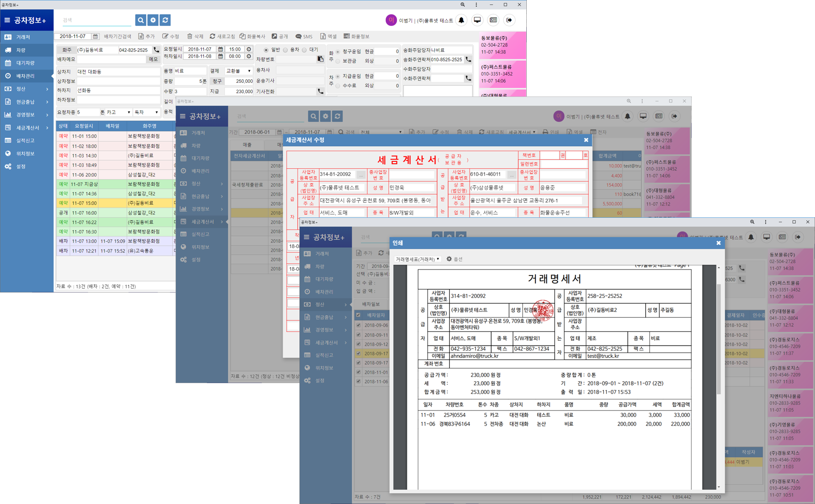Open 위치정보 in the back window sidebar
Screen dimensions: 815x504
[27, 154]
